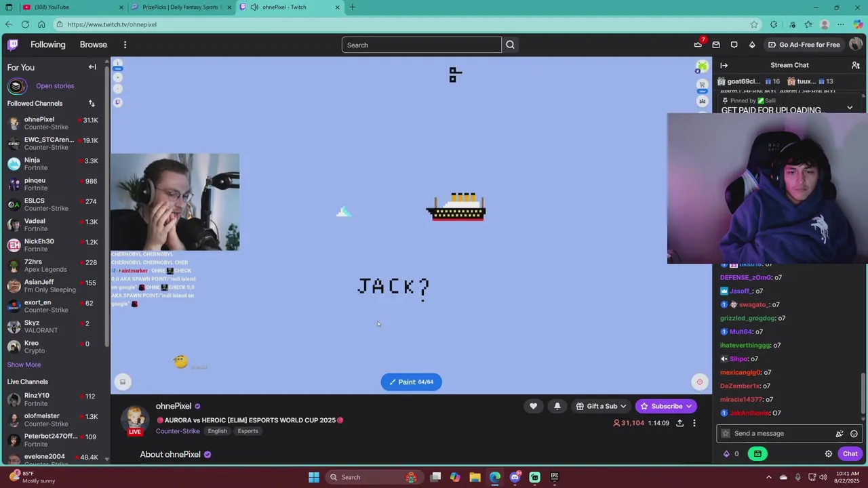Open the Ninja channel in sidebar

pos(52,164)
